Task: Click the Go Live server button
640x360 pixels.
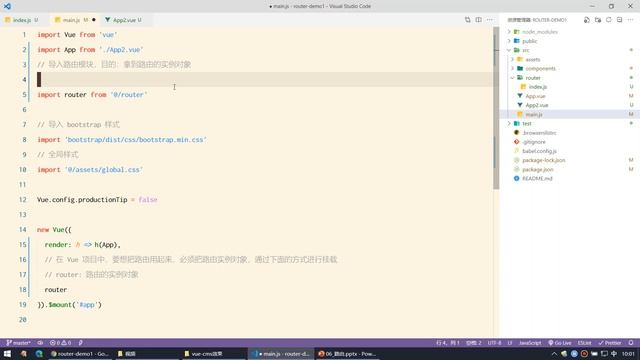Action: point(560,343)
